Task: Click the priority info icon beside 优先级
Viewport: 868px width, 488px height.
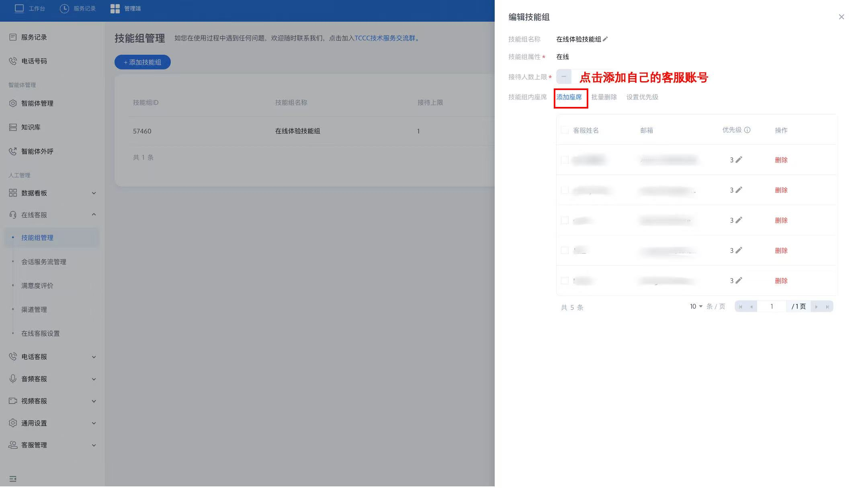Action: (747, 130)
